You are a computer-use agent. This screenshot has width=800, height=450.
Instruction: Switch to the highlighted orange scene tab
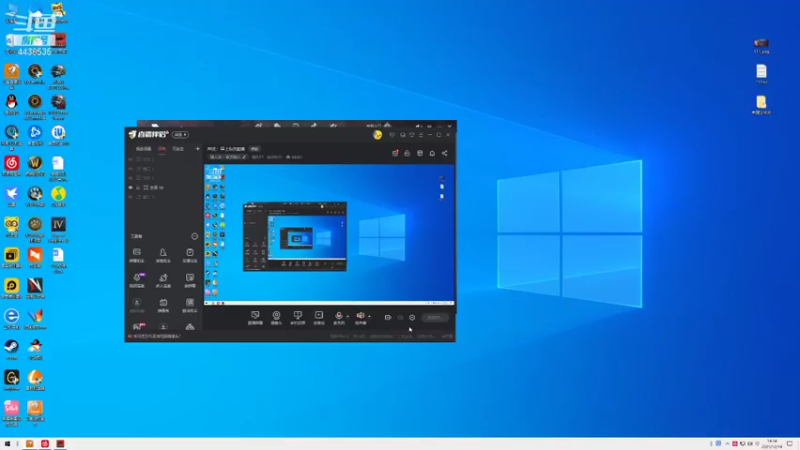pos(162,148)
